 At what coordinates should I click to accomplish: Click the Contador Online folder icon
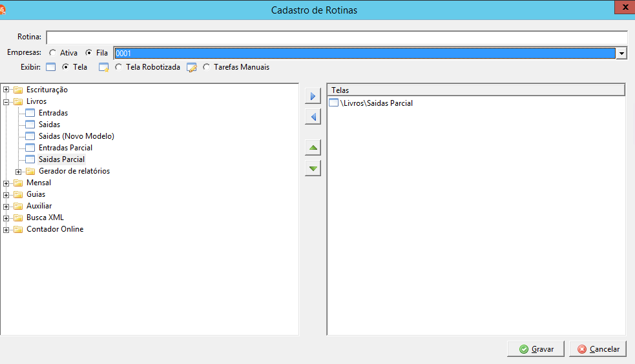pos(18,229)
